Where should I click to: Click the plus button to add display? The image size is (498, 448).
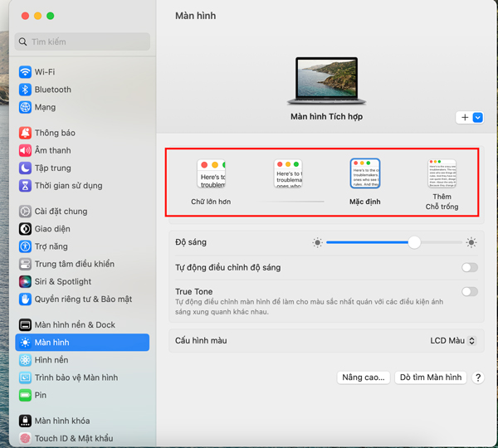coord(465,118)
